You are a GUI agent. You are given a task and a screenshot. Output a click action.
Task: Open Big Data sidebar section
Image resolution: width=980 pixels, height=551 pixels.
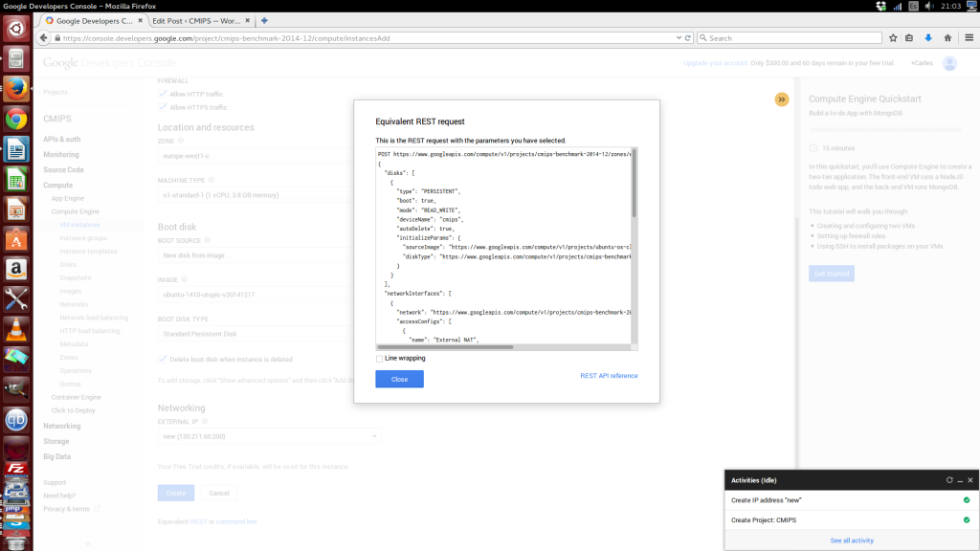56,456
